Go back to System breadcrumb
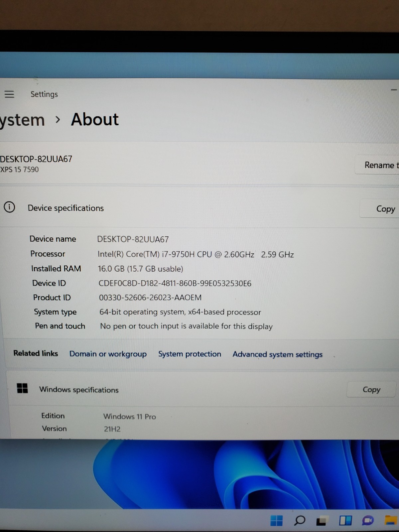 [x=22, y=120]
